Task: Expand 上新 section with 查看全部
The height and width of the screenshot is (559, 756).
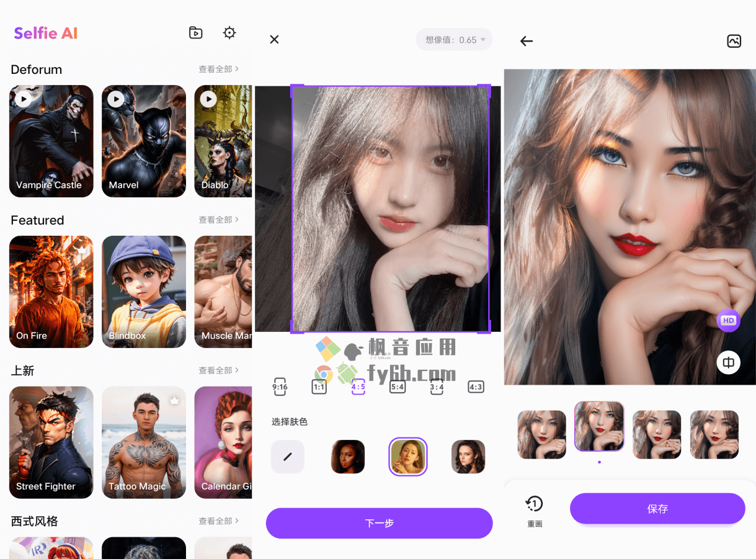Action: tap(218, 370)
